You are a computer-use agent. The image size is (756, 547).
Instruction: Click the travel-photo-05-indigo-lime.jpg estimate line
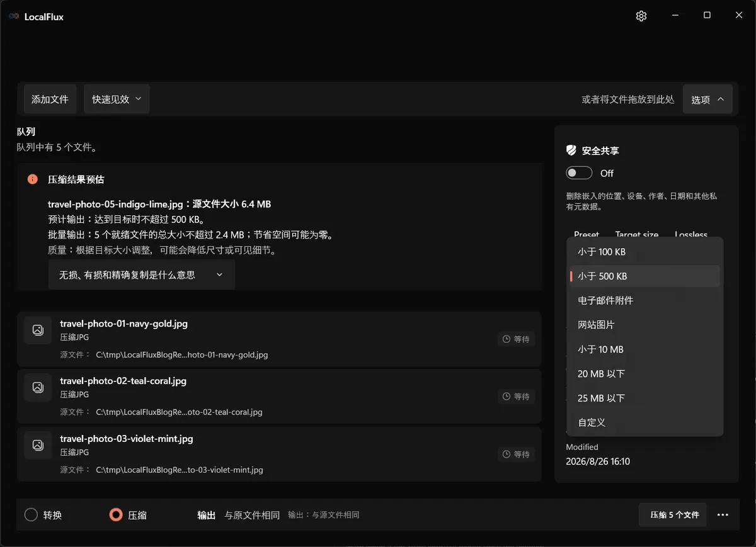pos(159,204)
